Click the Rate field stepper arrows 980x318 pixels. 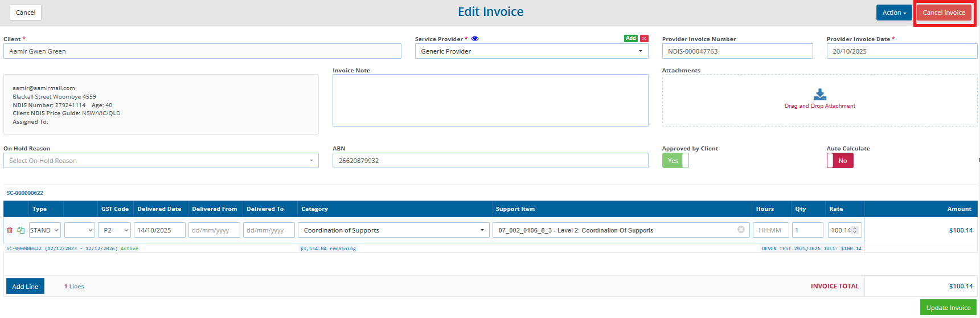pos(855,230)
